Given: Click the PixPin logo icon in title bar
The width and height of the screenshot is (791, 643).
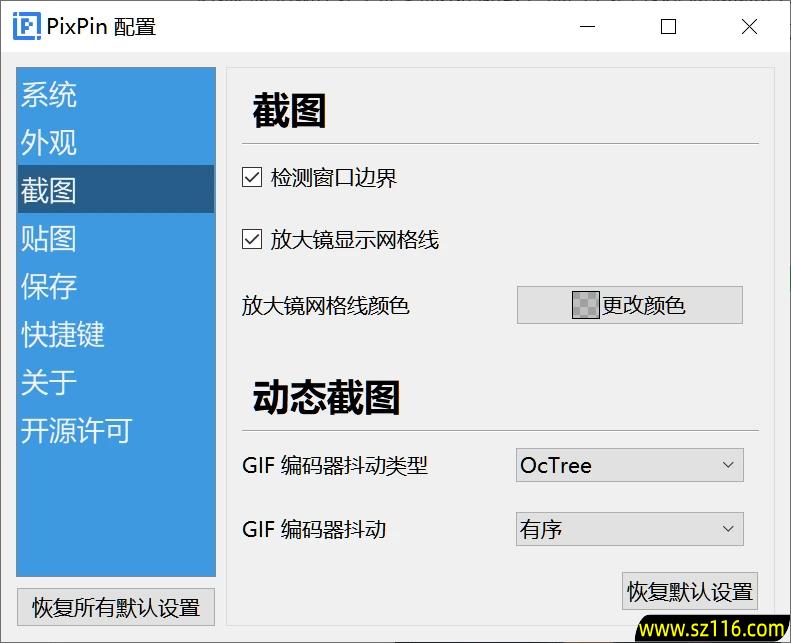Looking at the screenshot, I should [26, 27].
